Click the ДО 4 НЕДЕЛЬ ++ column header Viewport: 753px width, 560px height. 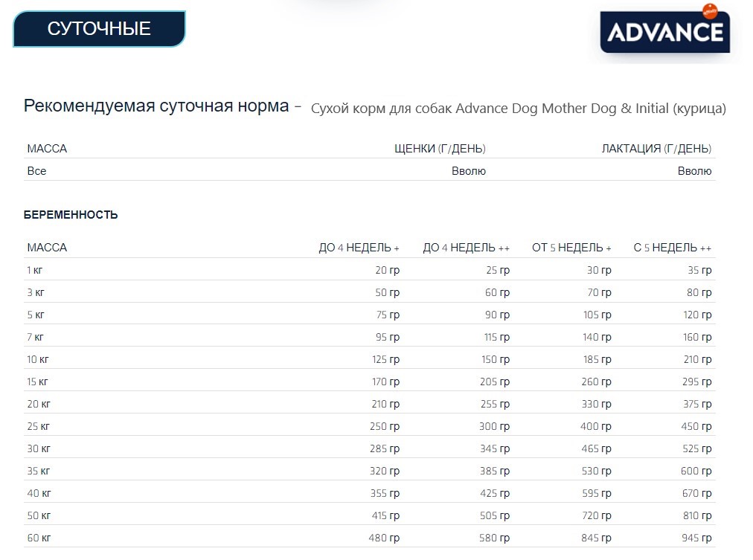(468, 247)
